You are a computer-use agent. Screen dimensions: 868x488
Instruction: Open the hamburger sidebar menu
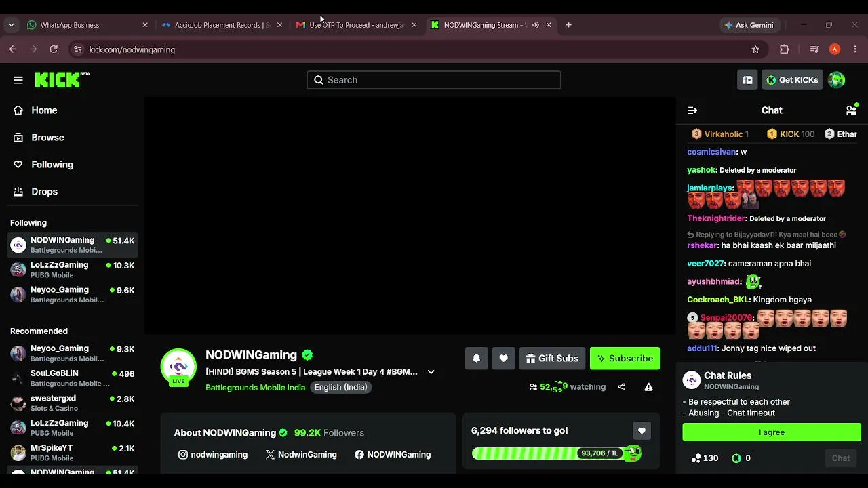click(x=18, y=80)
